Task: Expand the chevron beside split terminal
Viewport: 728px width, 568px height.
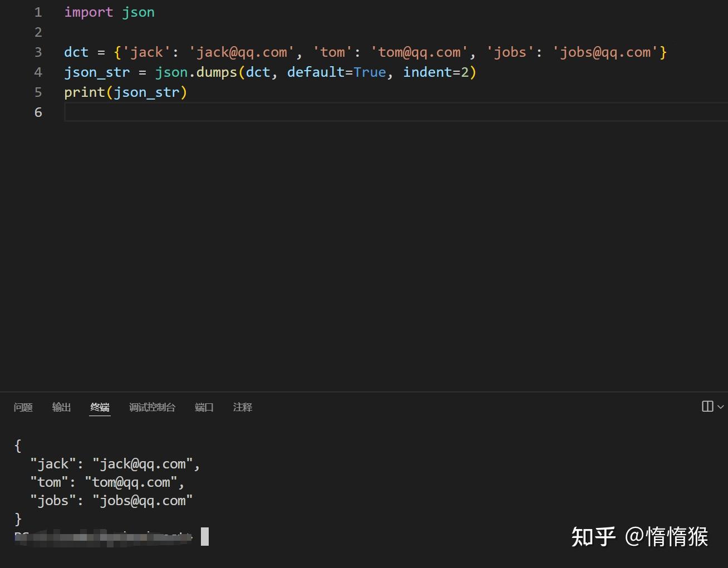Action: 721,407
